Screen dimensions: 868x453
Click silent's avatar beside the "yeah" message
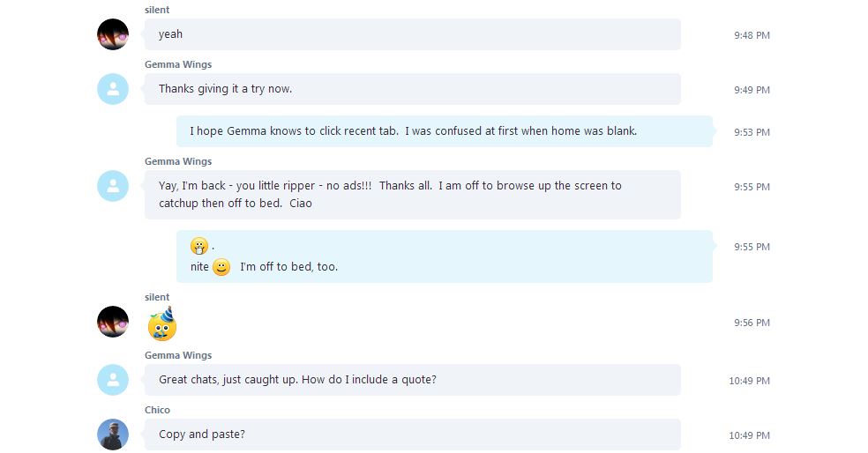[113, 34]
